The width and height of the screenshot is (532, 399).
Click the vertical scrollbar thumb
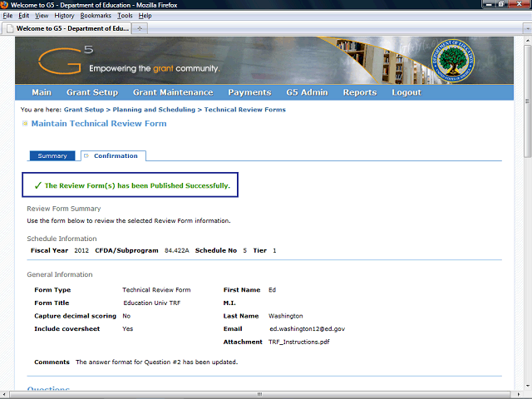528,101
